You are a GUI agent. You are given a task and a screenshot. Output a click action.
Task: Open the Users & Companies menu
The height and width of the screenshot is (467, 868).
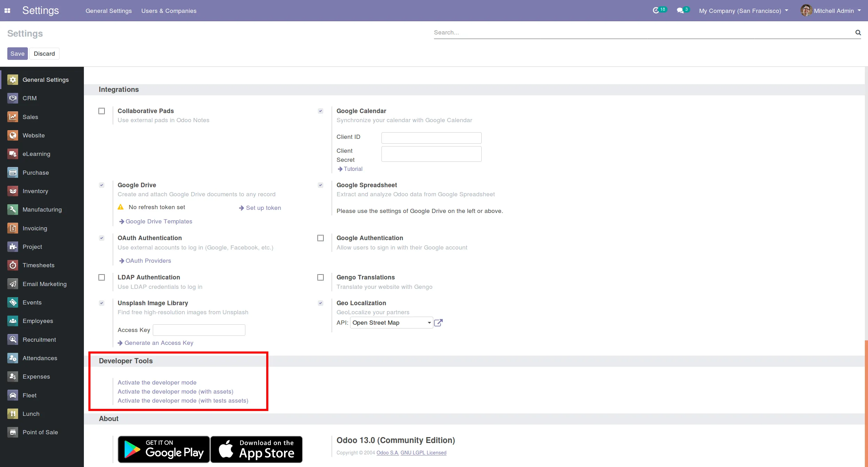(169, 11)
